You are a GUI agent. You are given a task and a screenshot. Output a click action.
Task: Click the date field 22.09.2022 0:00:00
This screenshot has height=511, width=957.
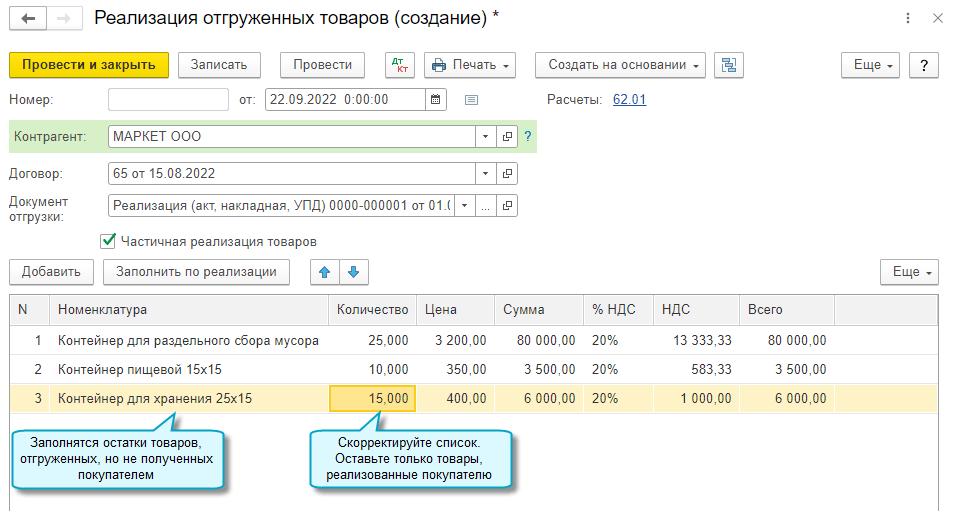[x=345, y=100]
